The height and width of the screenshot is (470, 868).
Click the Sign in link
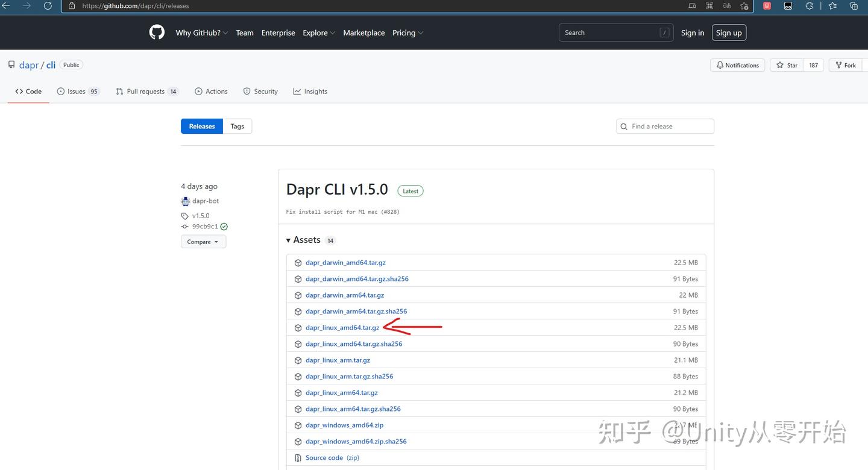point(693,33)
